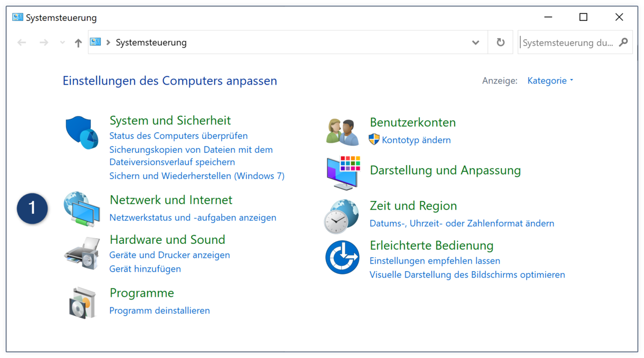Open the System und Sicherheit shield icon
Image resolution: width=644 pixels, height=358 pixels.
point(82,133)
